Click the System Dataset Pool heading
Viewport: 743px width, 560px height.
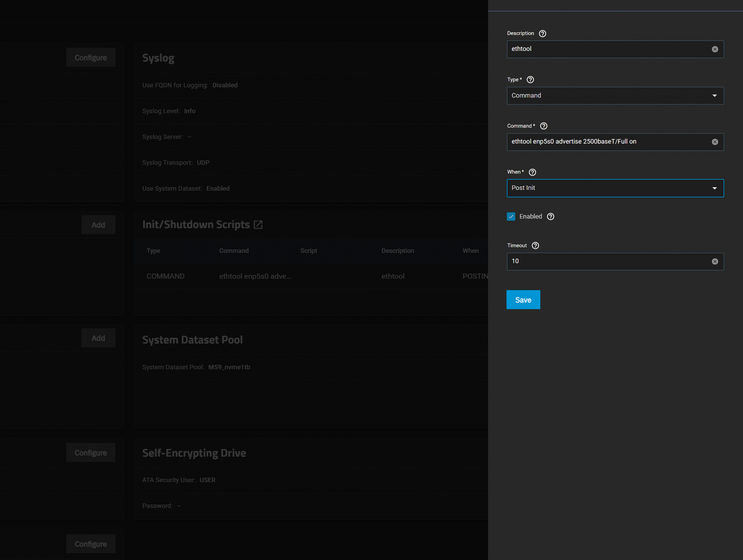pyautogui.click(x=192, y=340)
